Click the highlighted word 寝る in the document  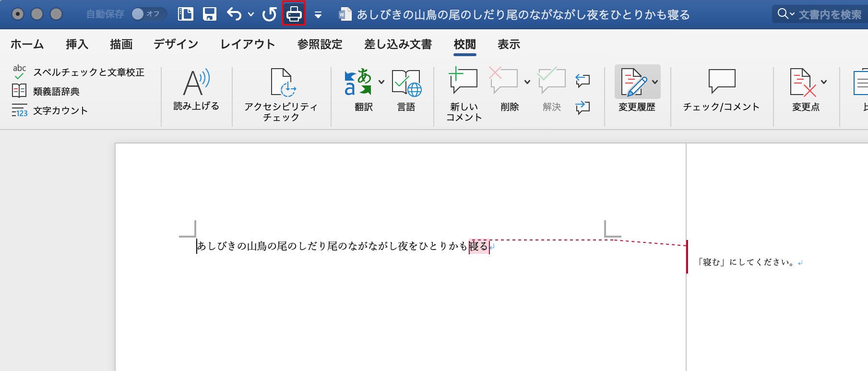point(479,246)
